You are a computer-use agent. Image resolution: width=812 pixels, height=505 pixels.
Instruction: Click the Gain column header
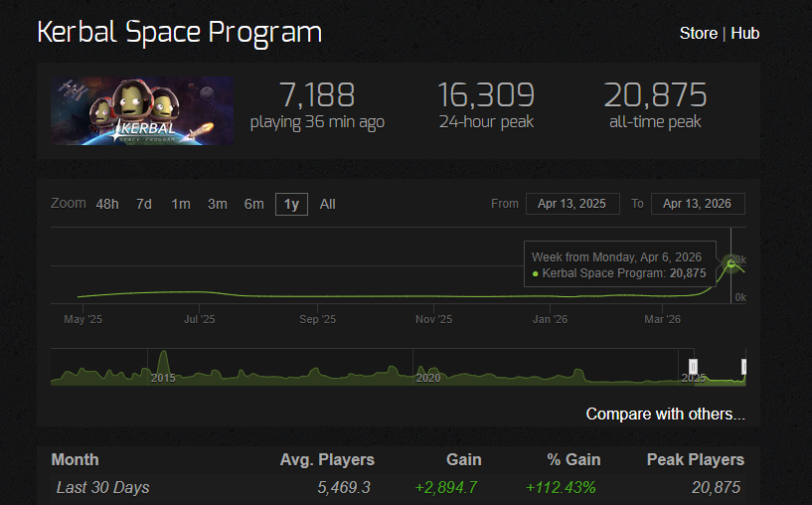pos(464,460)
